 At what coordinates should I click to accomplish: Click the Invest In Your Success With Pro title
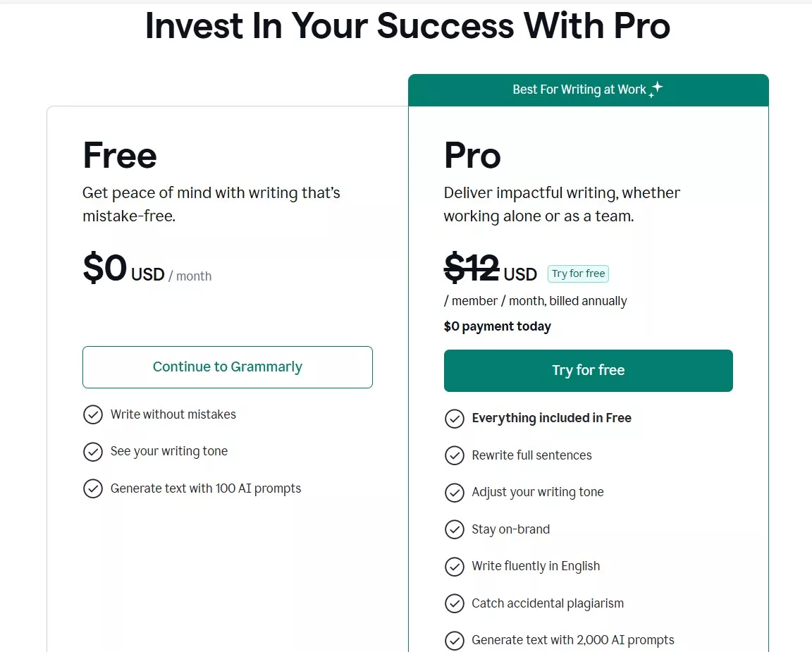tap(406, 26)
